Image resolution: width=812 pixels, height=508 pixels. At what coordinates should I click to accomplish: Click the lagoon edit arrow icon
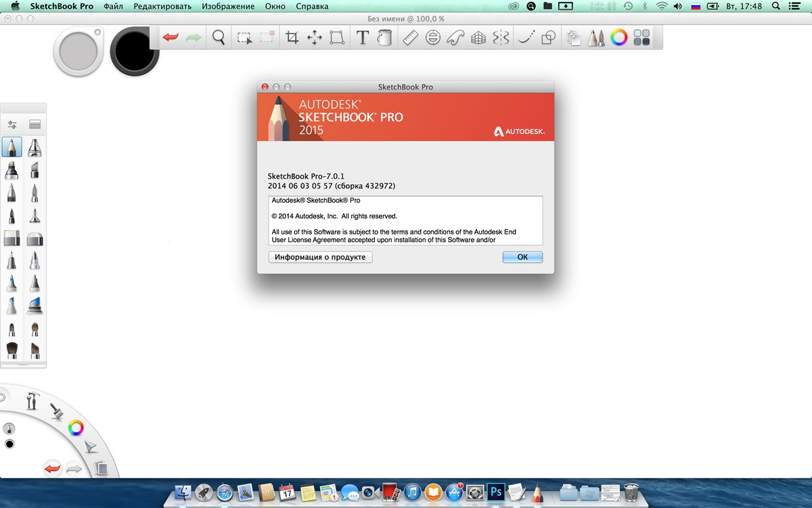(x=90, y=447)
